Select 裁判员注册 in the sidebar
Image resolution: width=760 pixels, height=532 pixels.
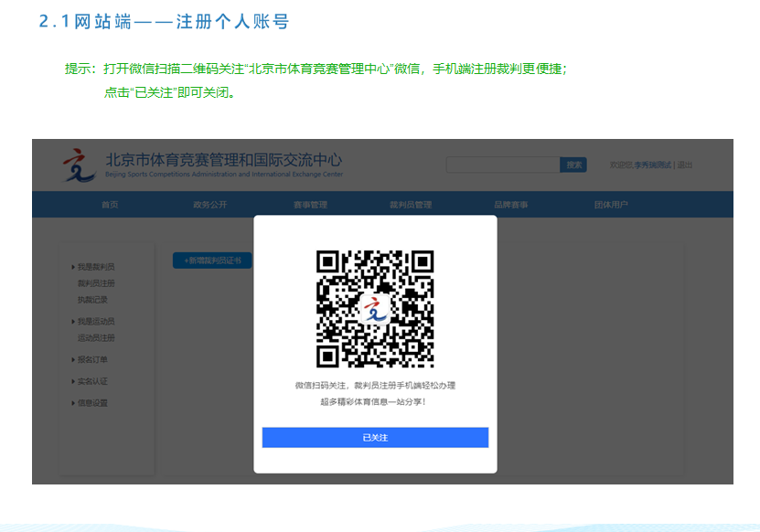tap(96, 283)
